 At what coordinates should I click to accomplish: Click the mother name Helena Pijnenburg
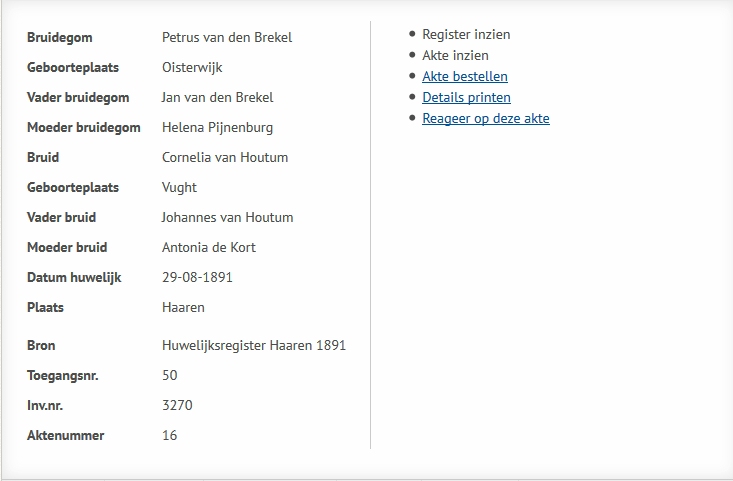[x=217, y=127]
